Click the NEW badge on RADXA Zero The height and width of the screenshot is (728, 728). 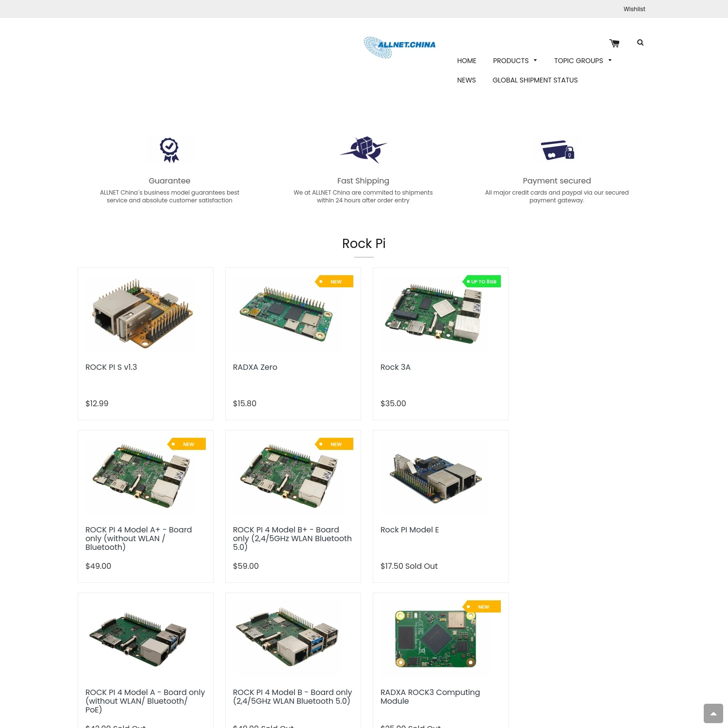pos(334,281)
